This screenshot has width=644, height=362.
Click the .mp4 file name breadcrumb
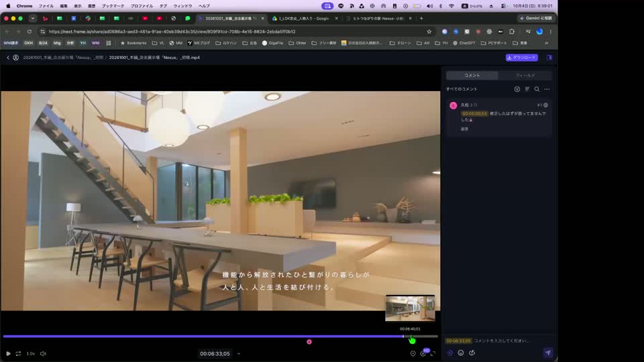point(154,58)
